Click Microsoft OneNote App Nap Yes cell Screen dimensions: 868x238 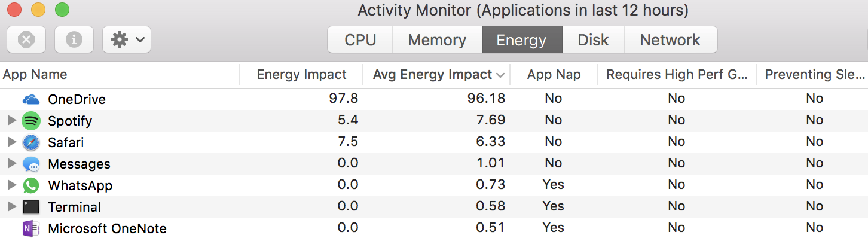click(x=554, y=227)
